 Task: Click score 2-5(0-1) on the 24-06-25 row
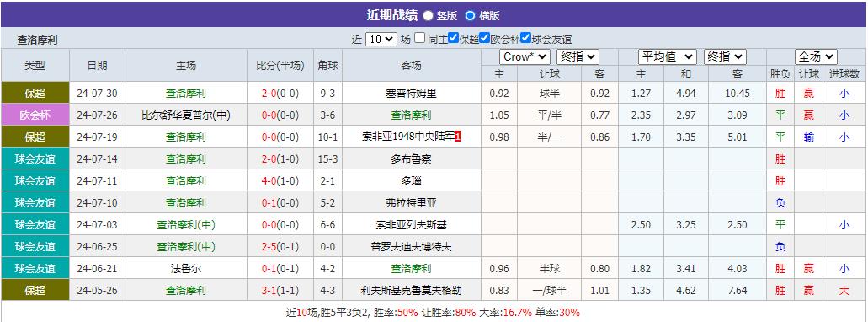pos(280,247)
